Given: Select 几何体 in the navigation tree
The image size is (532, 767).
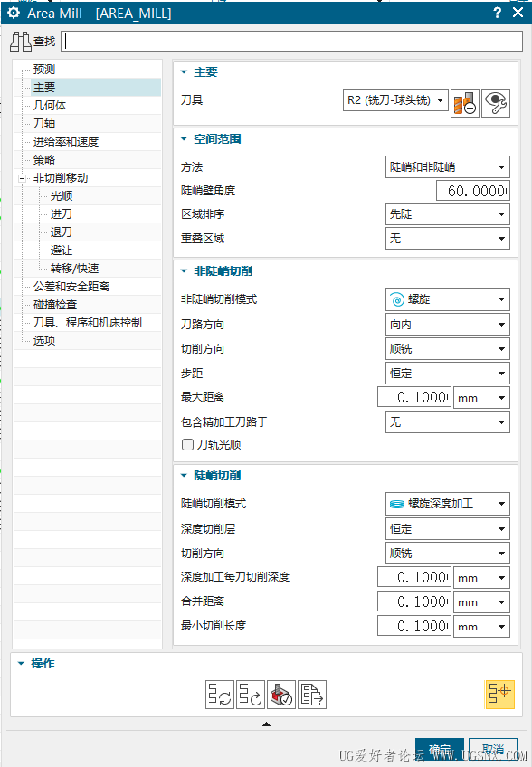Looking at the screenshot, I should point(50,106).
